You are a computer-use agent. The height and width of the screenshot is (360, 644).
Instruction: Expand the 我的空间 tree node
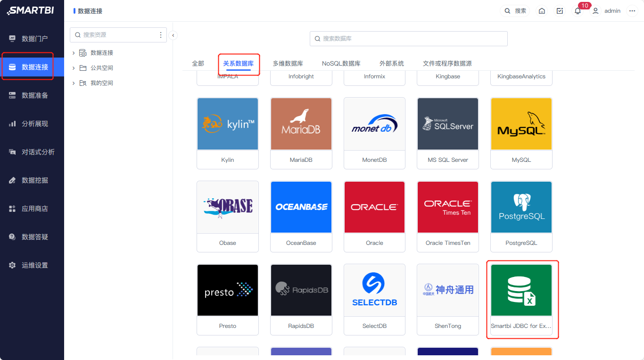74,83
